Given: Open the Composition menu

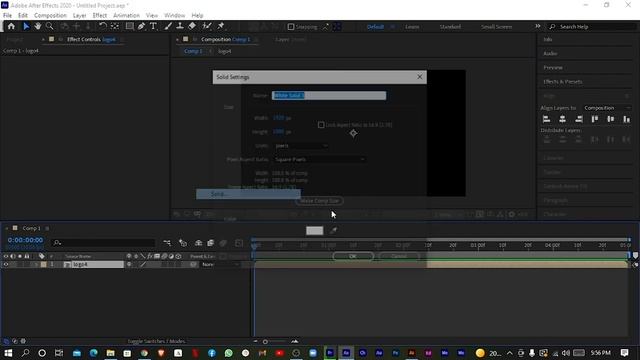Looking at the screenshot, I should (50, 15).
